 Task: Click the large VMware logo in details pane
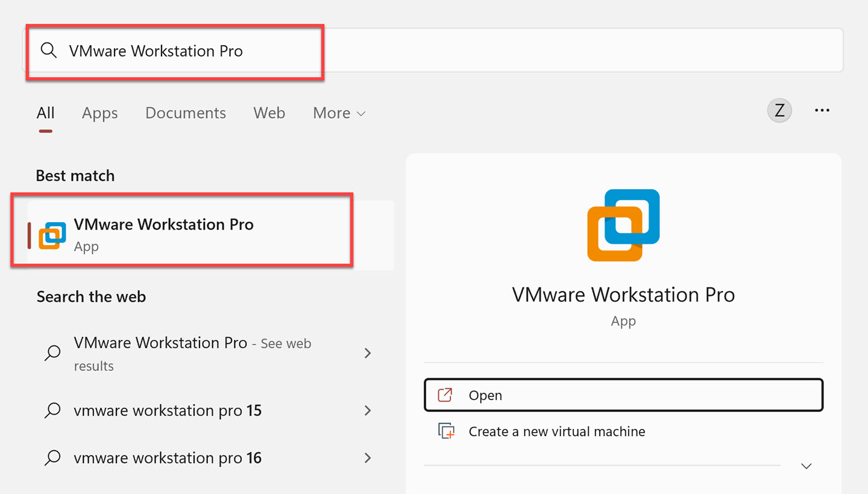(x=623, y=225)
